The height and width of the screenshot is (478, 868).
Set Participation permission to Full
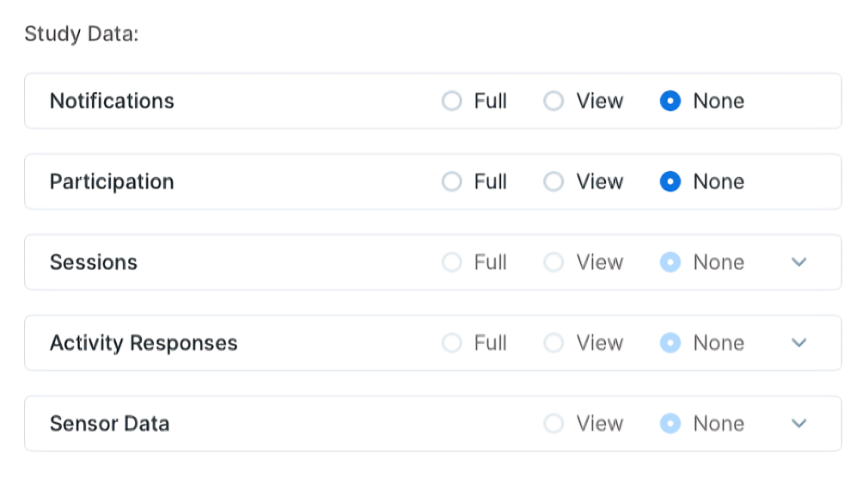point(452,182)
